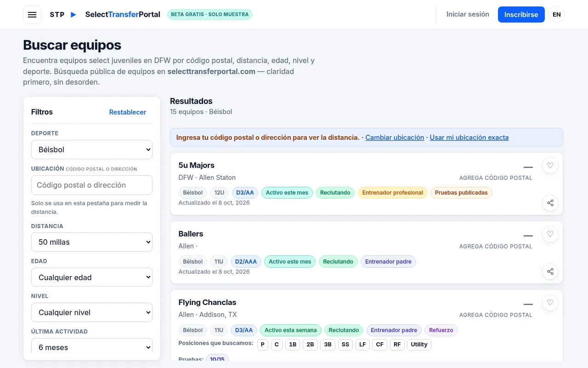This screenshot has width=588, height=368.
Task: Toggle the Utility position chip
Action: point(419,345)
